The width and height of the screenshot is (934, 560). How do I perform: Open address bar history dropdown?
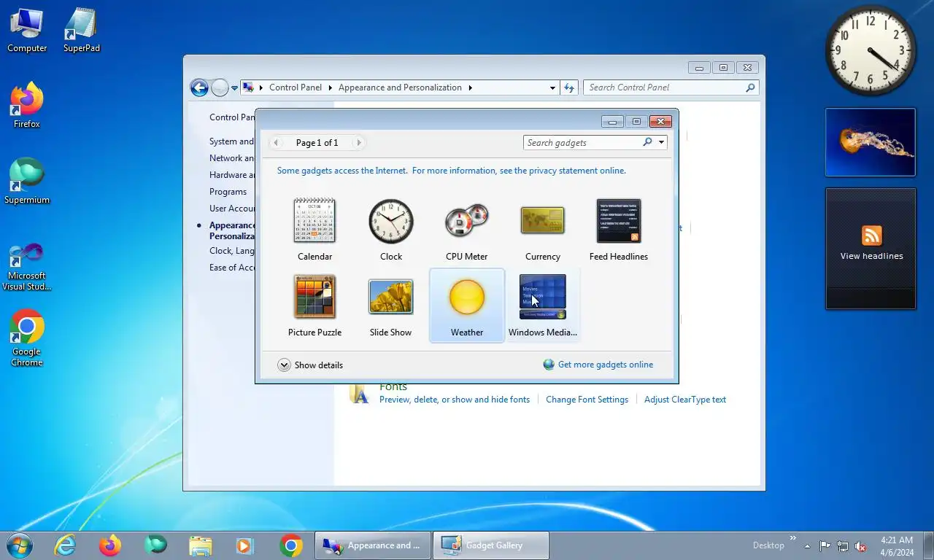pyautogui.click(x=552, y=87)
